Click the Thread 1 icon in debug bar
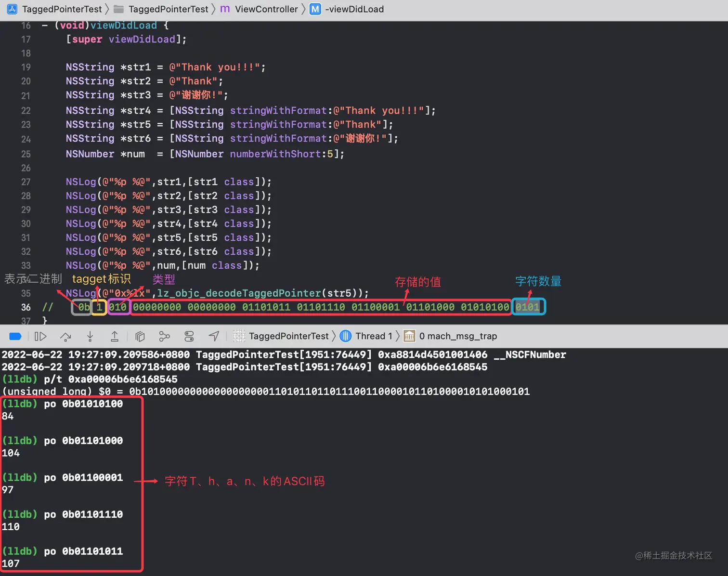 (345, 336)
